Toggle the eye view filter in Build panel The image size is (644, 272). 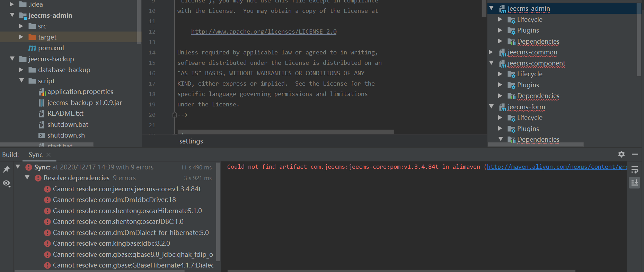pyautogui.click(x=6, y=183)
